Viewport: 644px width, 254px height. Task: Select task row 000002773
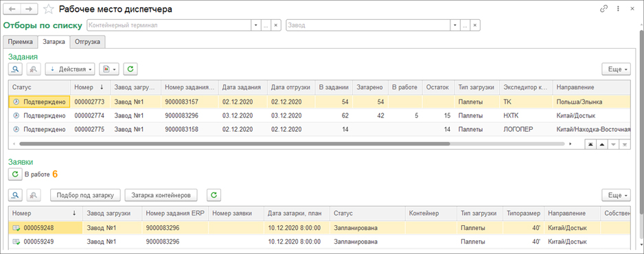(x=319, y=102)
